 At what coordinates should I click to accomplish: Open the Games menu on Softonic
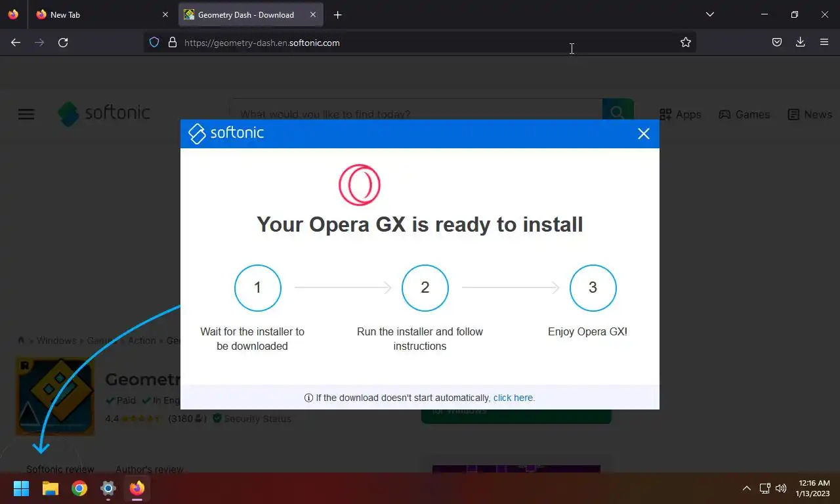click(x=744, y=114)
